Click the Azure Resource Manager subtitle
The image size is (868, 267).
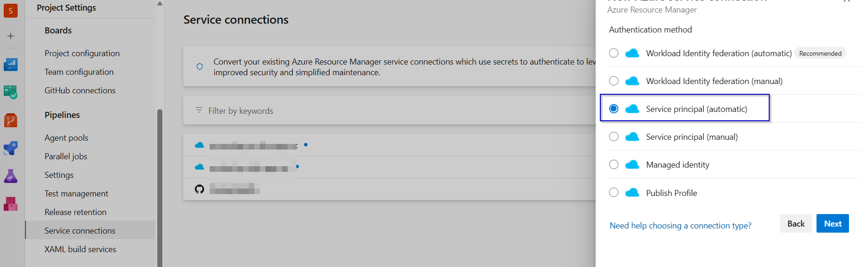[652, 10]
